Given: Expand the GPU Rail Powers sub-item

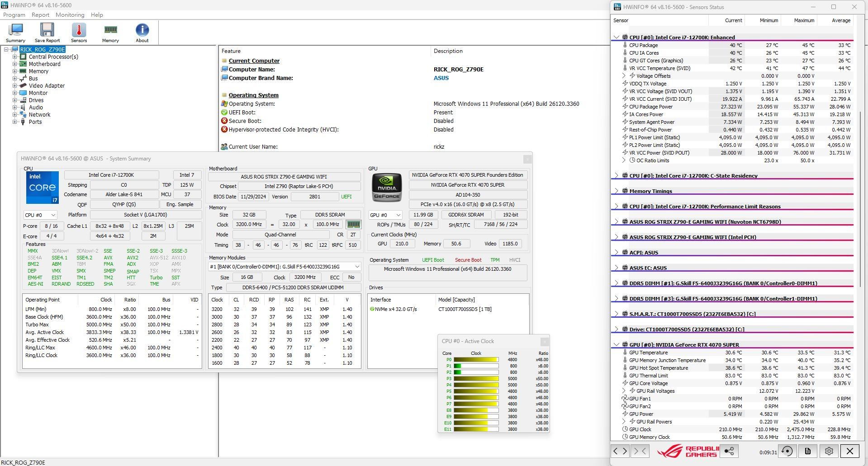Looking at the screenshot, I should (624, 422).
